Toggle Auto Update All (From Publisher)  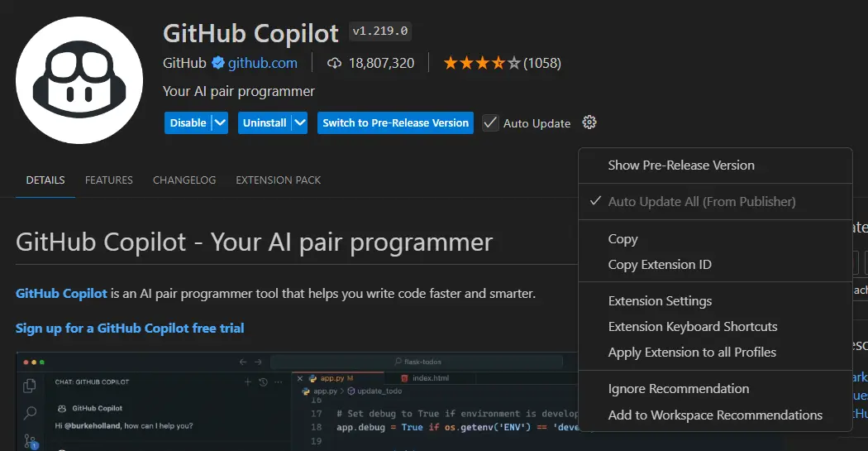pyautogui.click(x=701, y=201)
